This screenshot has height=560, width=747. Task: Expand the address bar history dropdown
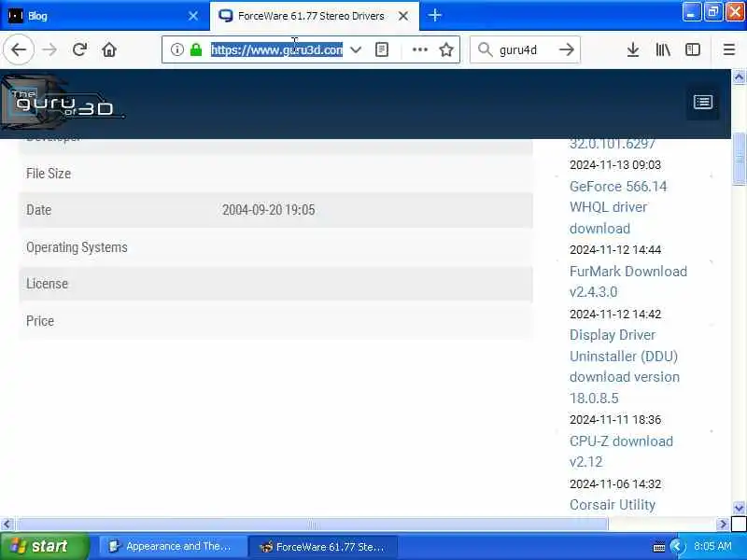coord(356,49)
